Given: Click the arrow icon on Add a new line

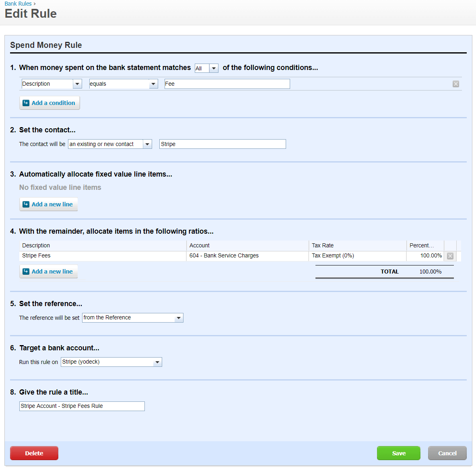Looking at the screenshot, I should (26, 204).
